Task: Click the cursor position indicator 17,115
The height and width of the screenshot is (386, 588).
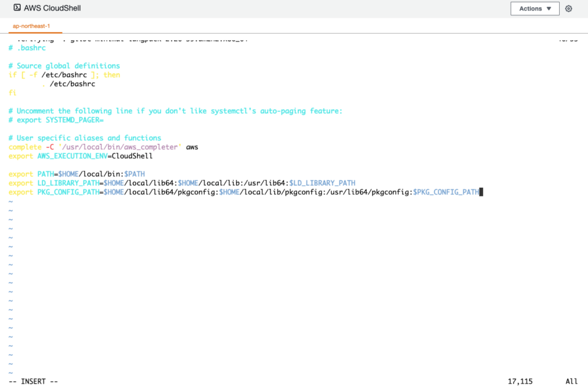Action: coord(519,380)
